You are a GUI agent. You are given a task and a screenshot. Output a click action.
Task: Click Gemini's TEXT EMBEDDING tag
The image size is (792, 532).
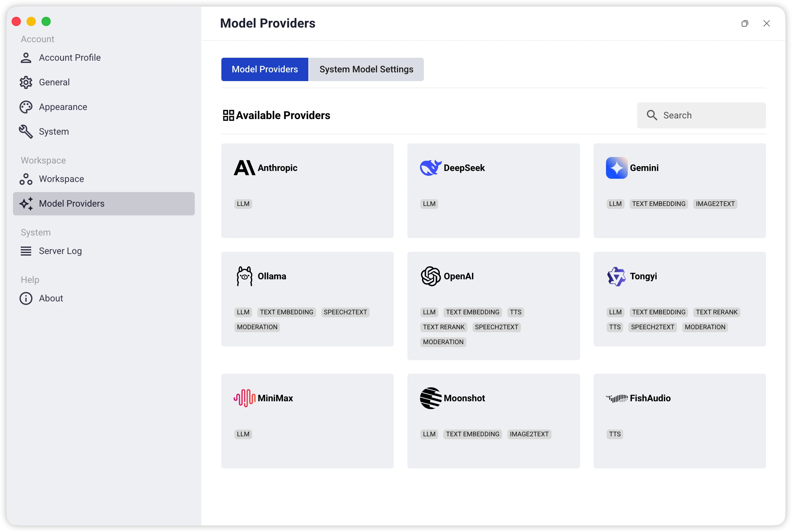(x=659, y=204)
